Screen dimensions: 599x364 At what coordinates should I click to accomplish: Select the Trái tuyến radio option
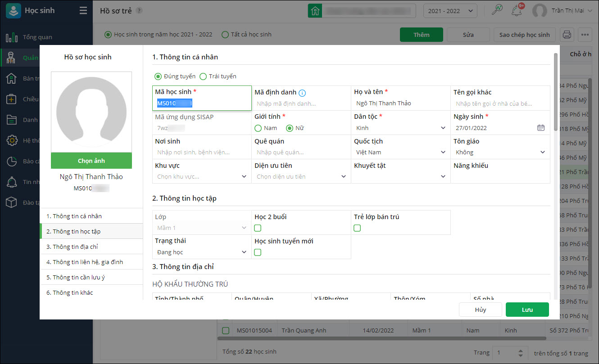[x=203, y=76]
